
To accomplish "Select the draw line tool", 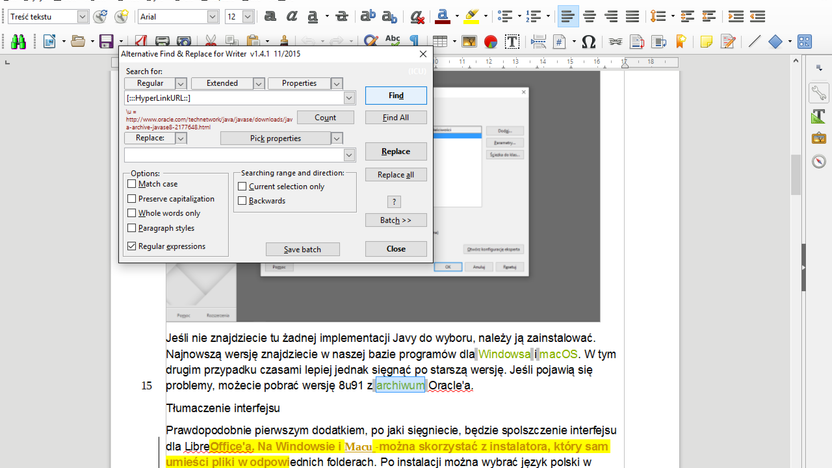I will tap(754, 41).
